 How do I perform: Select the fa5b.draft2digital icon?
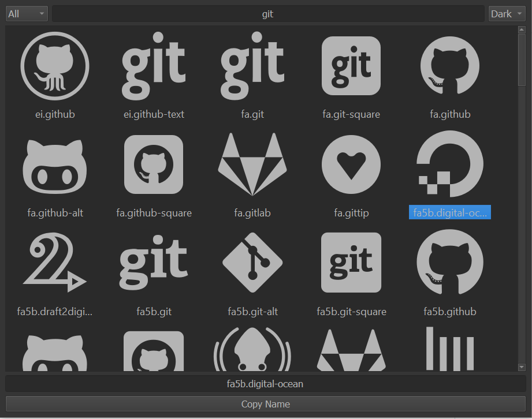pyautogui.click(x=55, y=263)
